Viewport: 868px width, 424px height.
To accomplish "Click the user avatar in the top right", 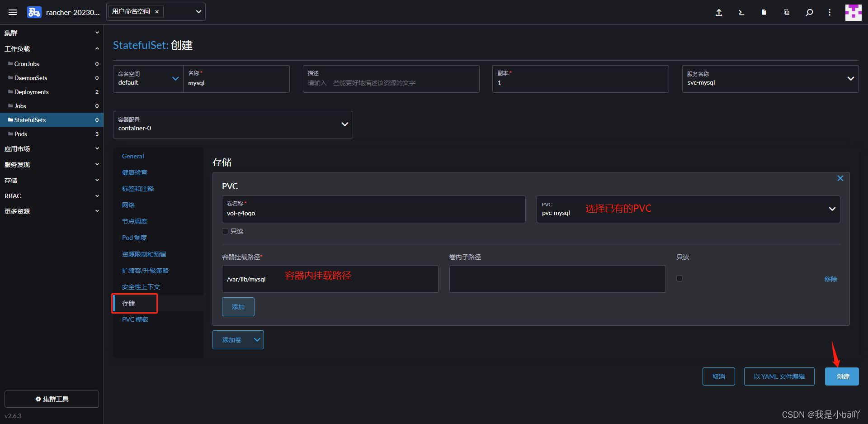I will (853, 12).
